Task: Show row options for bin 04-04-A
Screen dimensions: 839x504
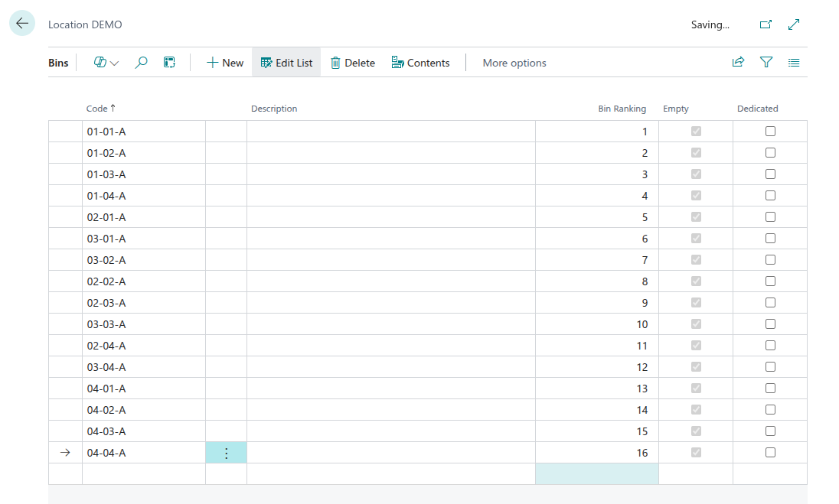Action: (226, 453)
